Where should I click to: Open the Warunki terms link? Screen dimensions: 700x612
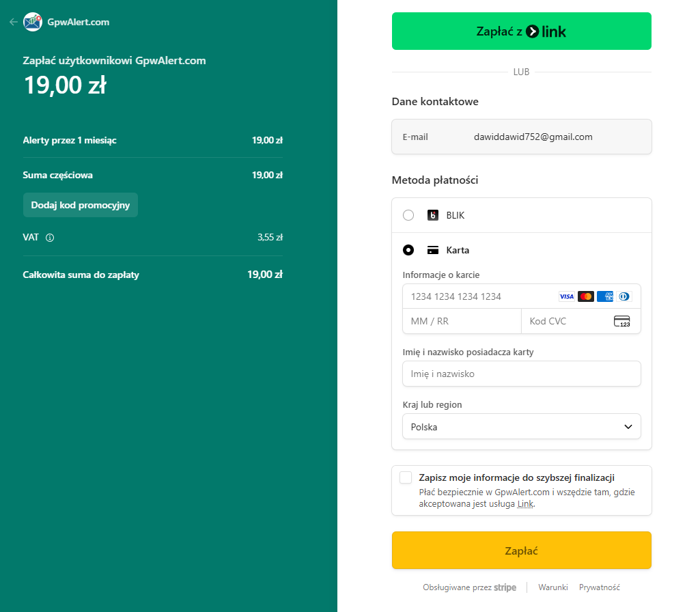[552, 587]
